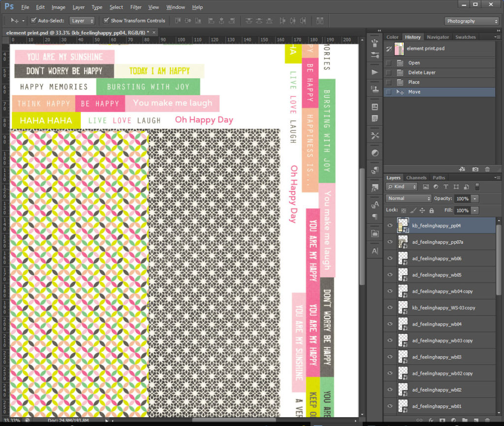Open the Filter menu
Viewport: 504px width, 426px height.
pos(136,7)
